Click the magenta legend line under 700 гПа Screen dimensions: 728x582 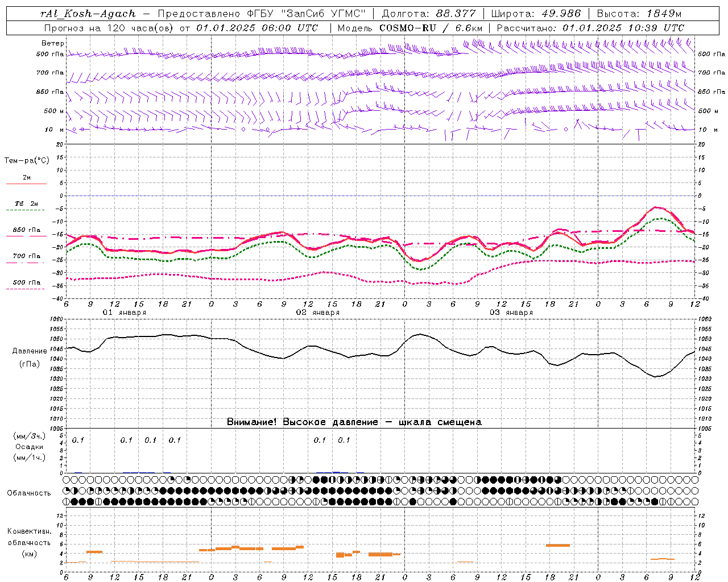pyautogui.click(x=26, y=263)
